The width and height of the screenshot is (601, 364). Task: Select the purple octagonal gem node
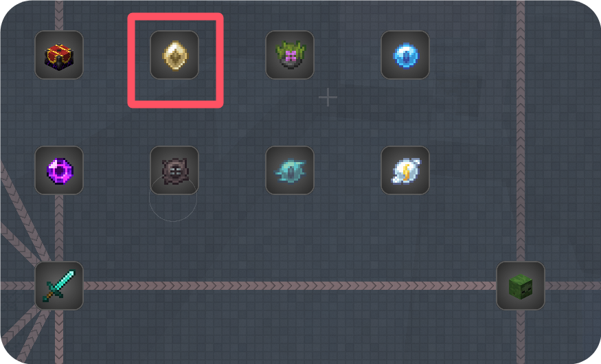click(x=59, y=170)
